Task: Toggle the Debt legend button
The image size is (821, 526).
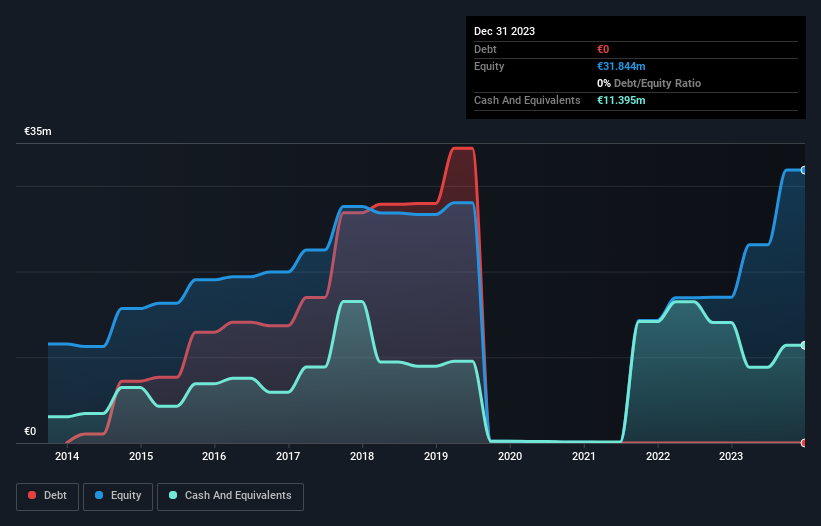Action: coord(48,496)
